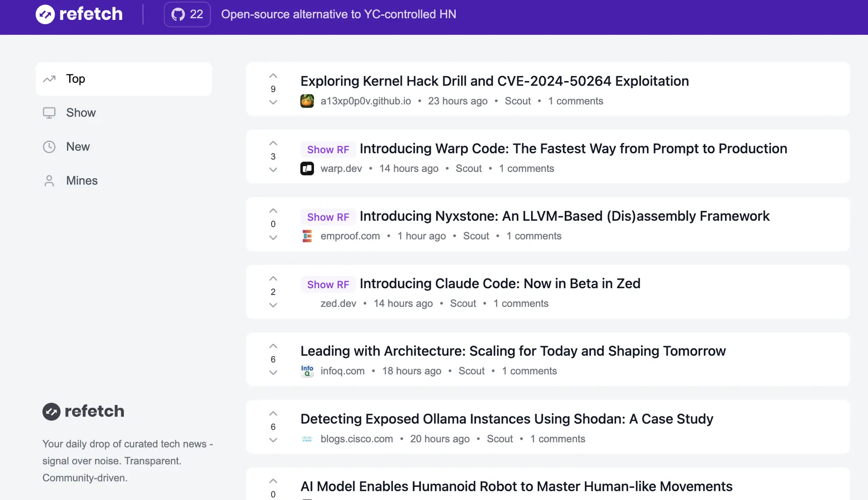Open Introducing Nyxstone article title
The height and width of the screenshot is (500, 868).
point(565,216)
